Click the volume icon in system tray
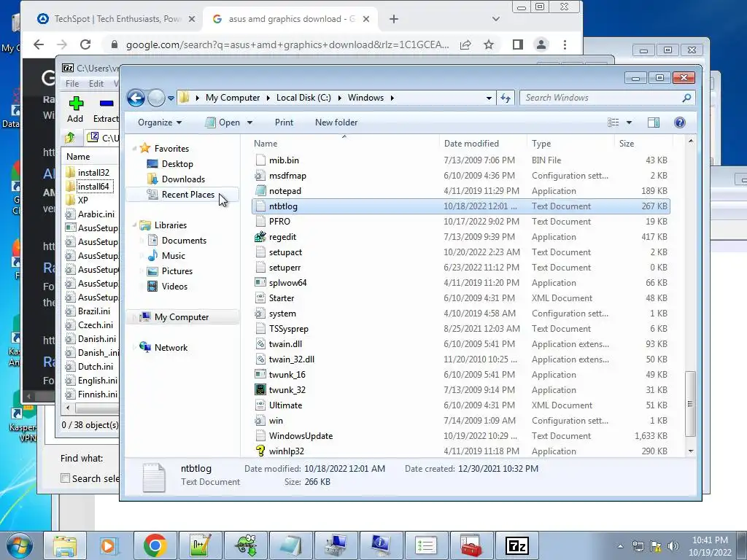Image resolution: width=747 pixels, height=560 pixels. coord(673,546)
